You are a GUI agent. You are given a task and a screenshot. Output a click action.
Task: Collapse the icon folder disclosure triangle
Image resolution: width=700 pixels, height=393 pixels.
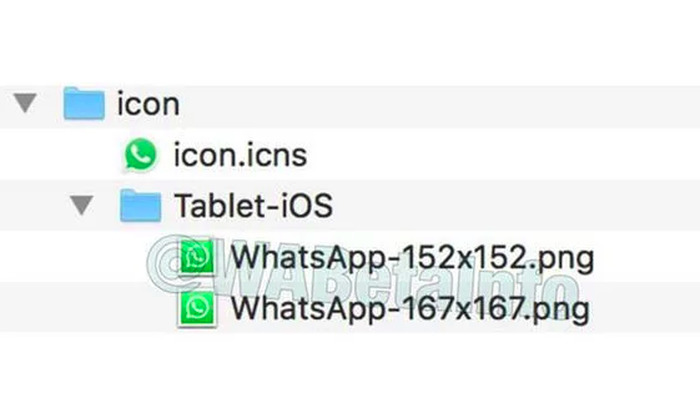(25, 103)
